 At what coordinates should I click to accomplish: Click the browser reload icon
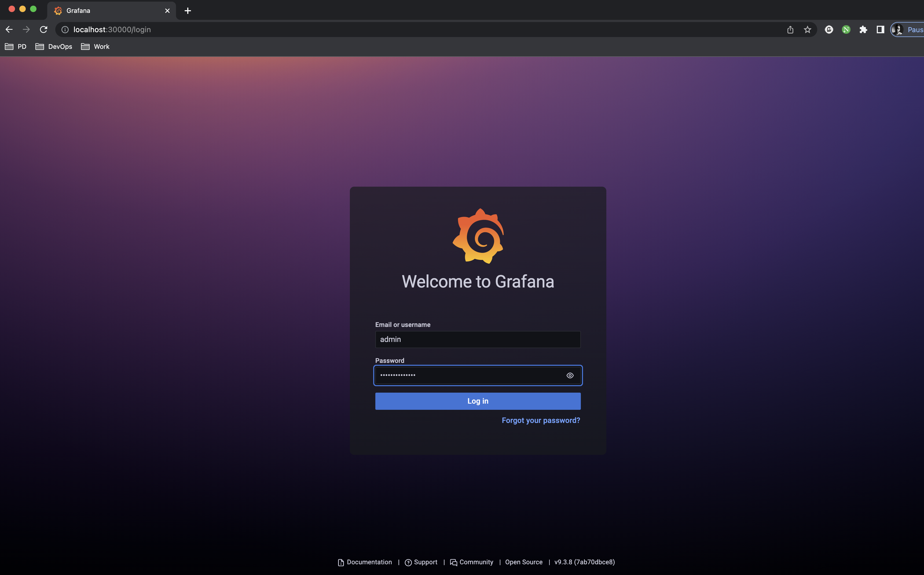44,30
